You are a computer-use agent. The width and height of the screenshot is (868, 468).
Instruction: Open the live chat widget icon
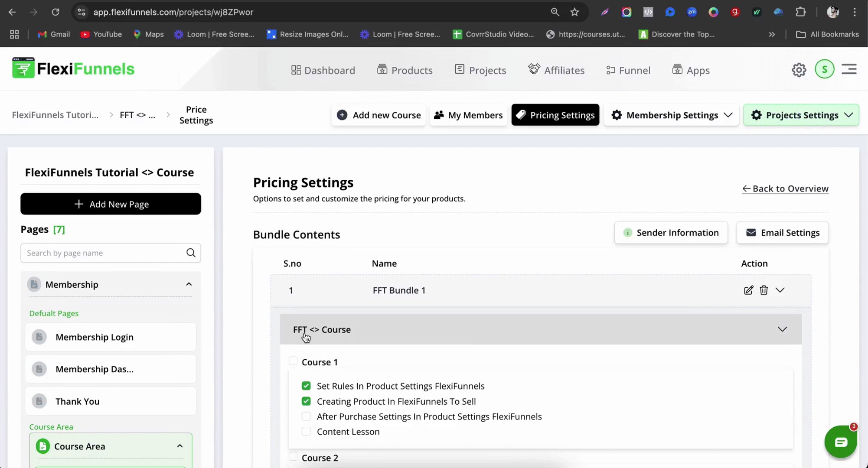tap(840, 442)
